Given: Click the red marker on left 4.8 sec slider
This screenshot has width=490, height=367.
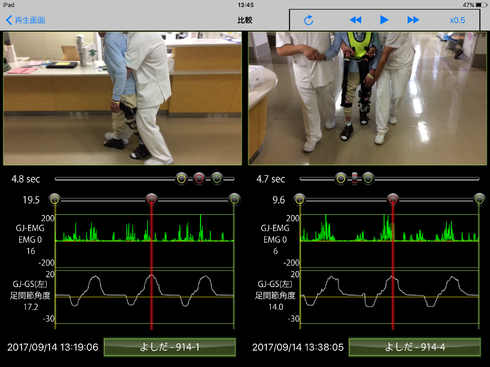Looking at the screenshot, I should coord(199,179).
